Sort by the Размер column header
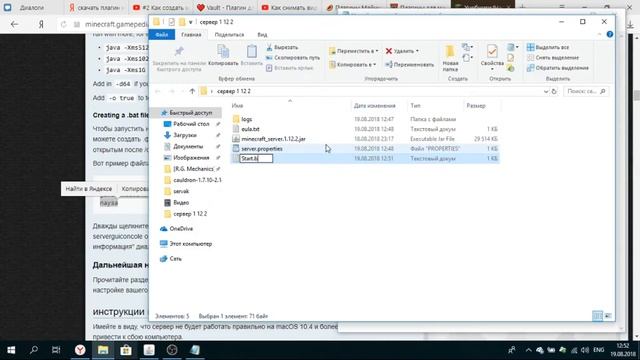Viewport: 640px width, 360px height. coord(476,106)
